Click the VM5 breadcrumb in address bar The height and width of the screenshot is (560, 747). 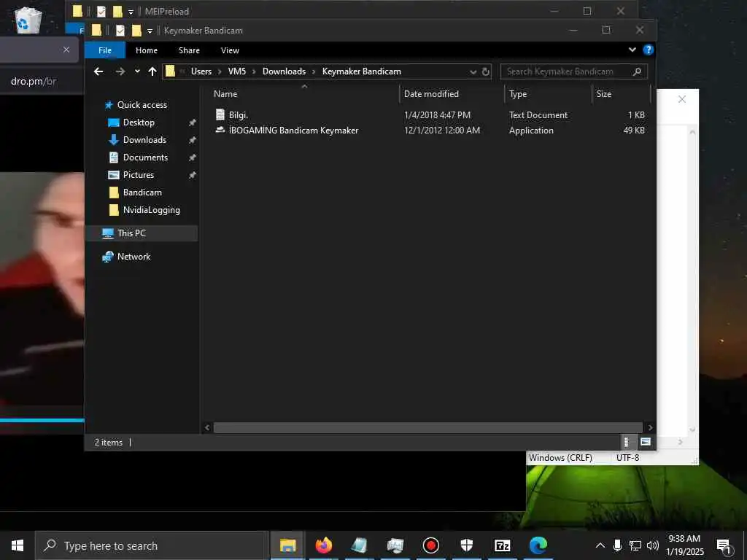coord(237,71)
